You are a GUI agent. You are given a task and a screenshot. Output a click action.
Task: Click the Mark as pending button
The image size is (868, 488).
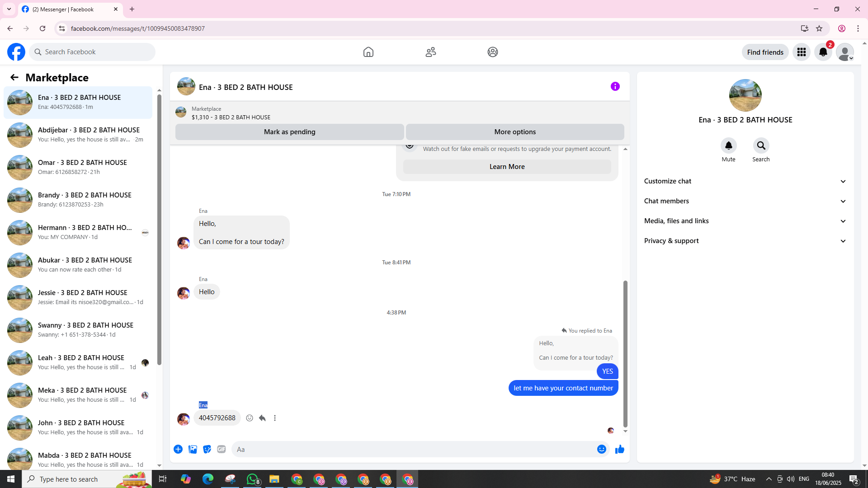click(x=290, y=132)
